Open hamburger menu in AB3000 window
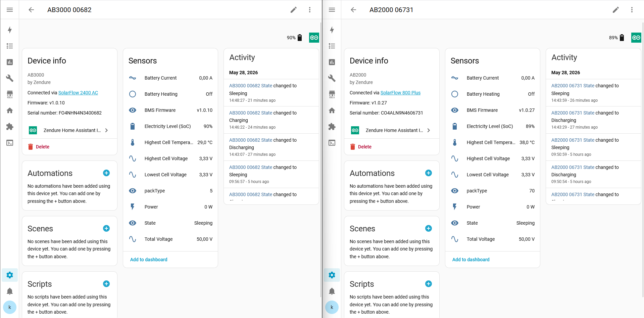 [10, 10]
